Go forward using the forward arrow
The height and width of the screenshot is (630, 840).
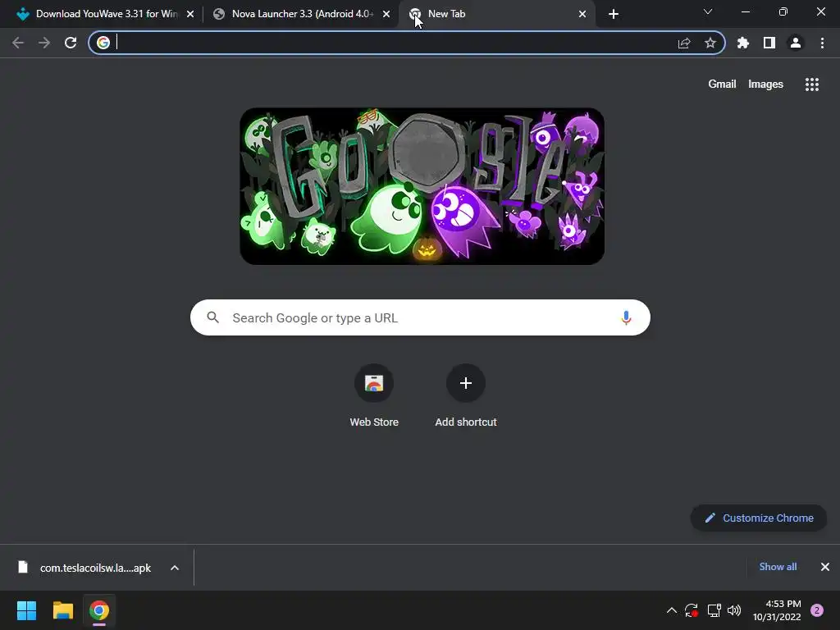44,43
